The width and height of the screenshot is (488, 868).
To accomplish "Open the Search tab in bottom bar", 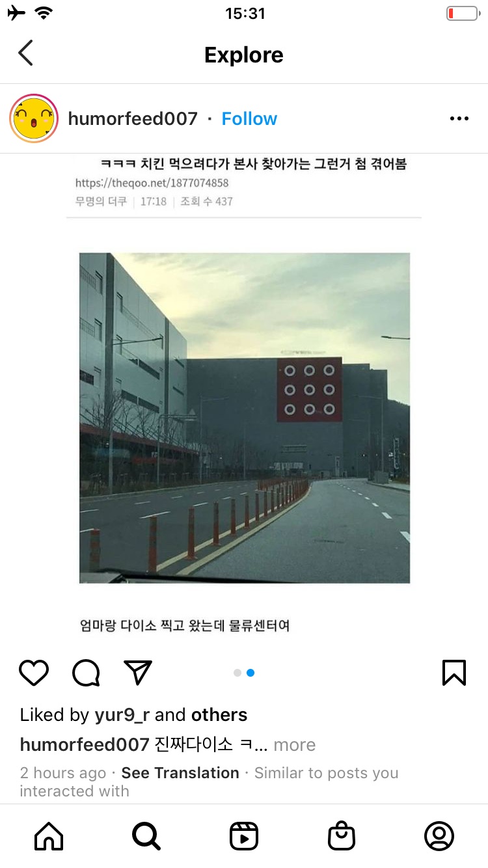I will (146, 836).
